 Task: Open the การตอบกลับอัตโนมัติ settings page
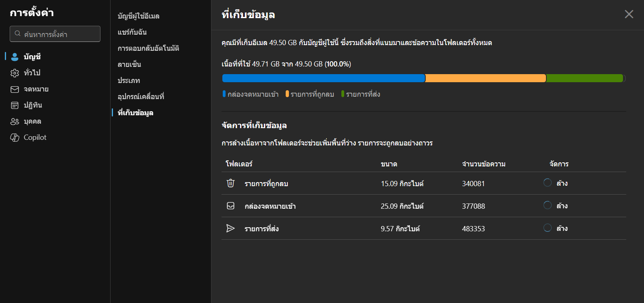[148, 48]
